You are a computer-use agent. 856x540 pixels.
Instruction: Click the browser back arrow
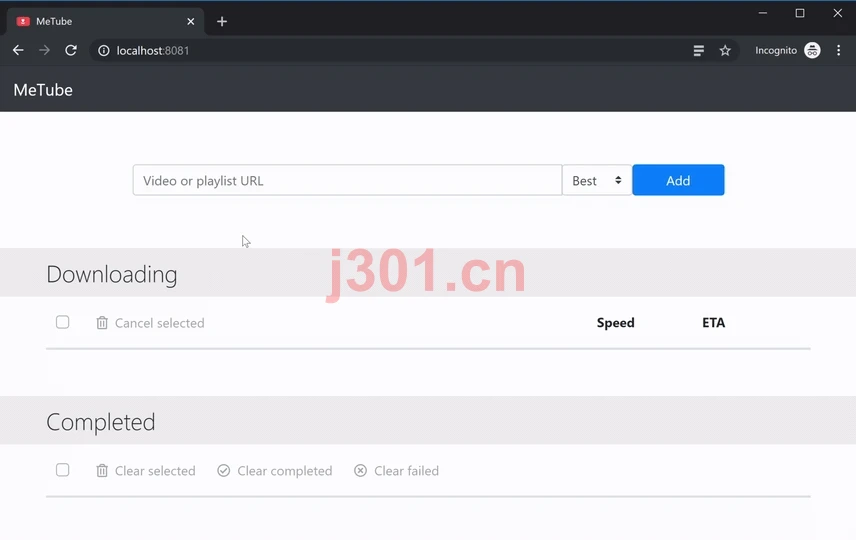18,50
